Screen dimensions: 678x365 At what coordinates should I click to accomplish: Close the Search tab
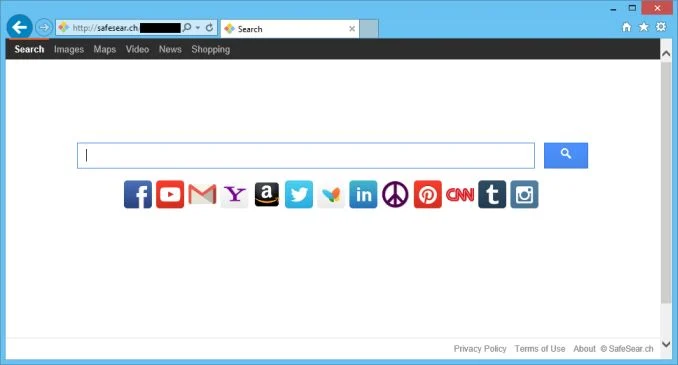(x=352, y=29)
